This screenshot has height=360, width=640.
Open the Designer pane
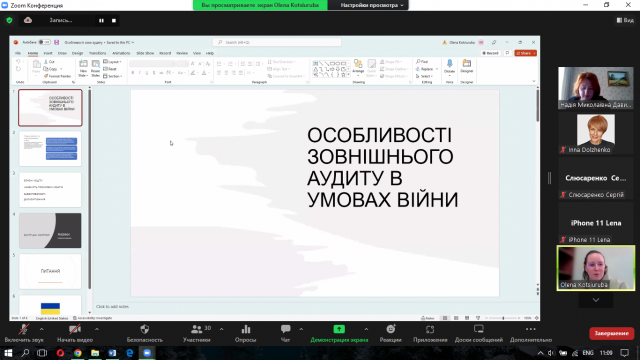click(x=467, y=66)
